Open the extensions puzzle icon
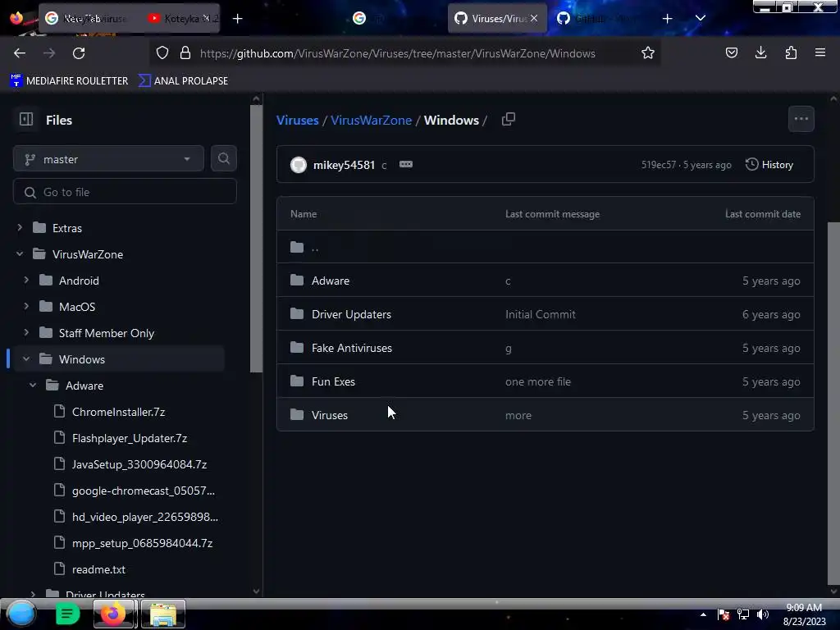 [791, 52]
